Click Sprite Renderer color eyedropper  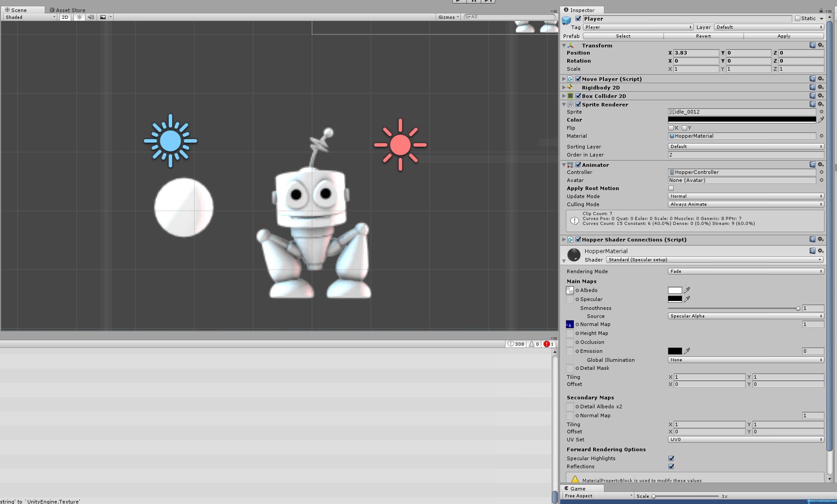click(x=821, y=120)
